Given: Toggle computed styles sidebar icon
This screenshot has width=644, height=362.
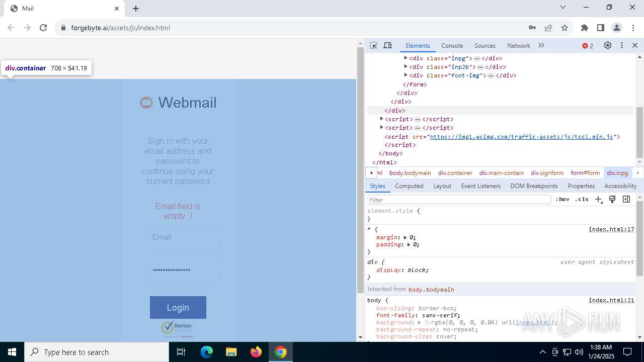Looking at the screenshot, I should 626,199.
